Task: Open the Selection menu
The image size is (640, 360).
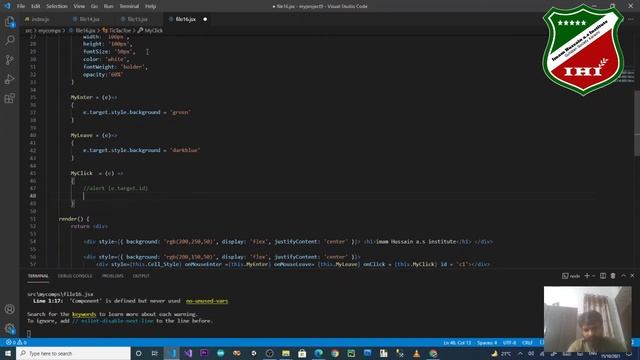Action: (57, 6)
